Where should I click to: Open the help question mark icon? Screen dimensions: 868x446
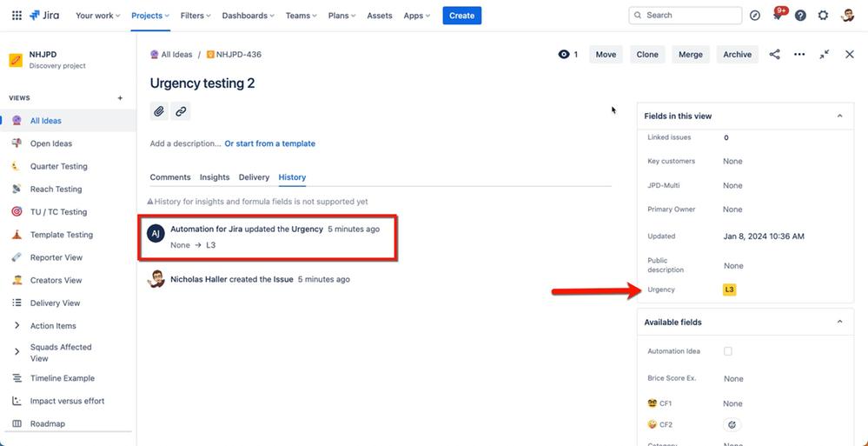tap(800, 16)
